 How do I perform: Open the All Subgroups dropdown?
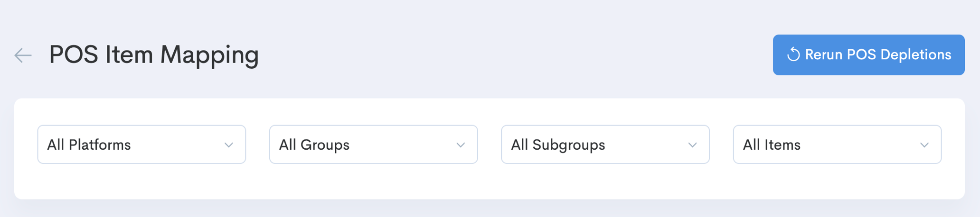[x=605, y=145]
